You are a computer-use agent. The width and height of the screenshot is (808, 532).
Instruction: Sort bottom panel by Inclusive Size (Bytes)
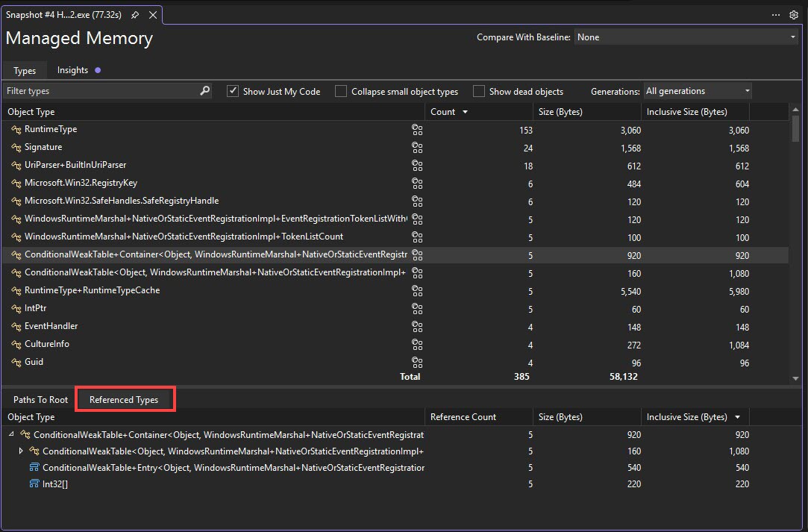pyautogui.click(x=688, y=416)
